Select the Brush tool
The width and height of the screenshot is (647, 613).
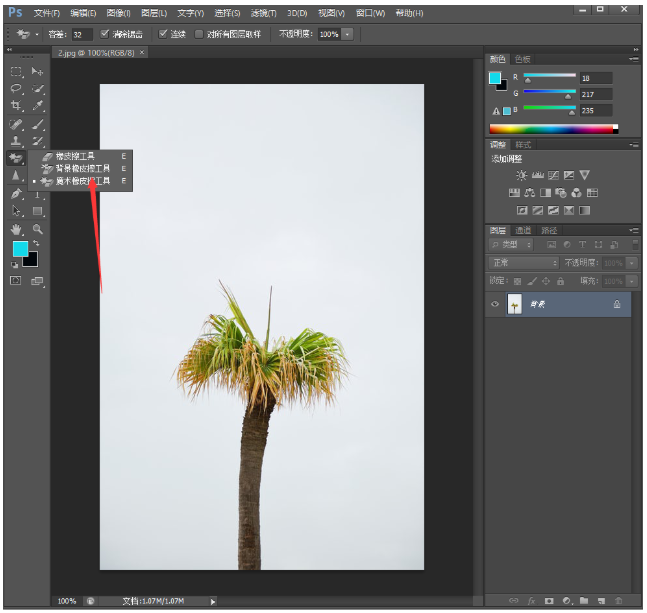tap(37, 124)
